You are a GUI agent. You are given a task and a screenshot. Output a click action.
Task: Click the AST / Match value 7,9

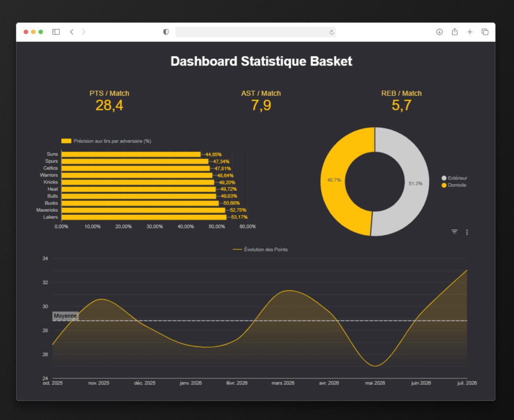(x=261, y=105)
